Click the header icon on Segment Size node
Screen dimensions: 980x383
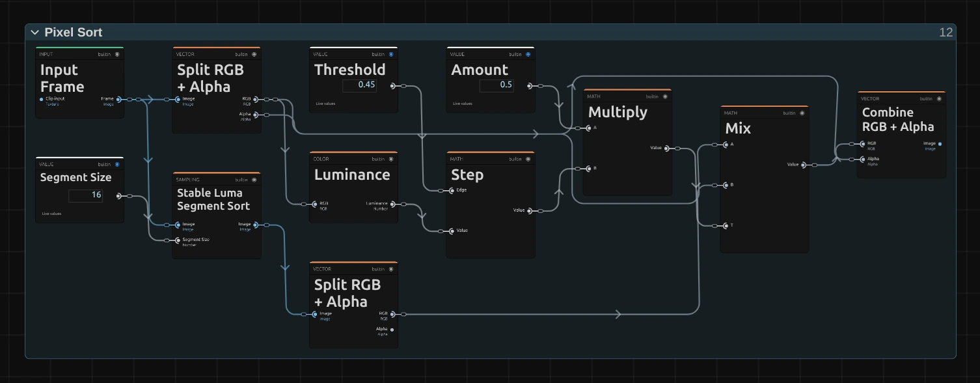tap(117, 165)
